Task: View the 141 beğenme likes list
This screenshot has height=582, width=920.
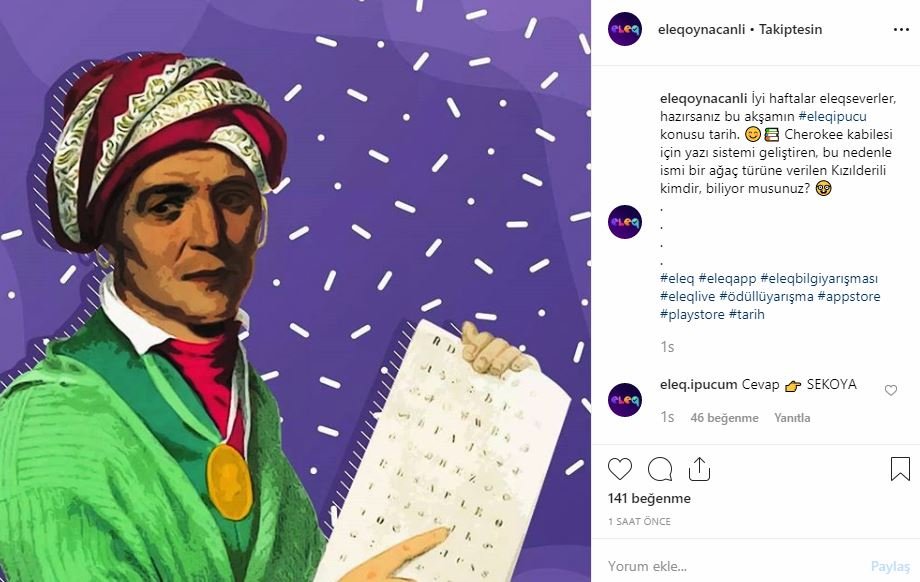Action: click(x=650, y=499)
